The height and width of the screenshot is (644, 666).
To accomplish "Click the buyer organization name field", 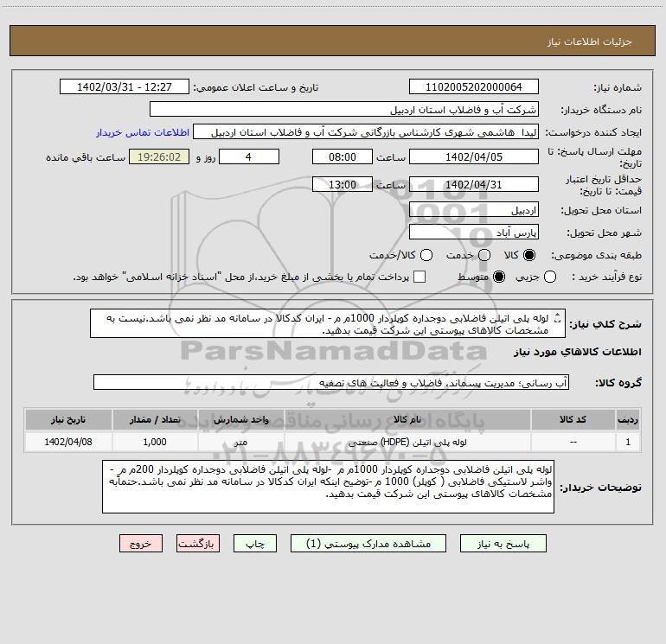I will tap(344, 110).
